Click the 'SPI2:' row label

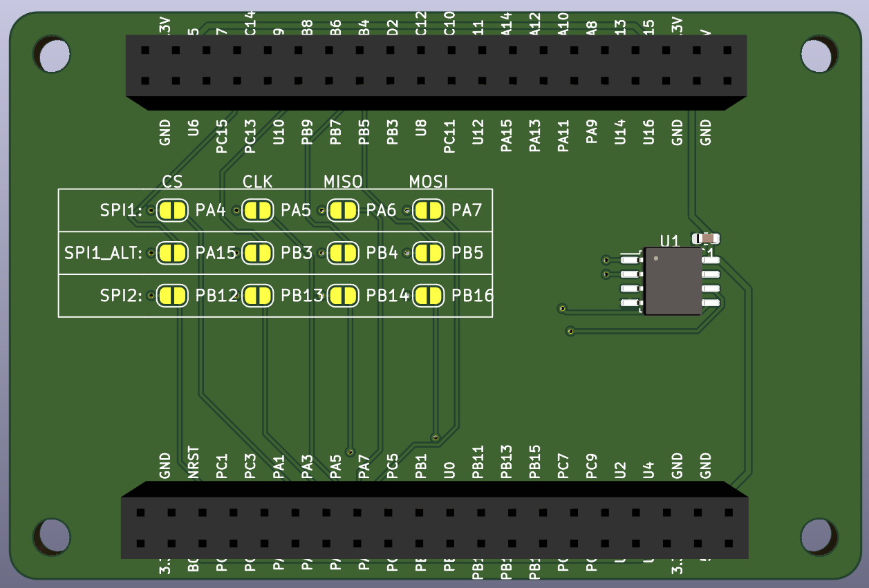tap(121, 296)
